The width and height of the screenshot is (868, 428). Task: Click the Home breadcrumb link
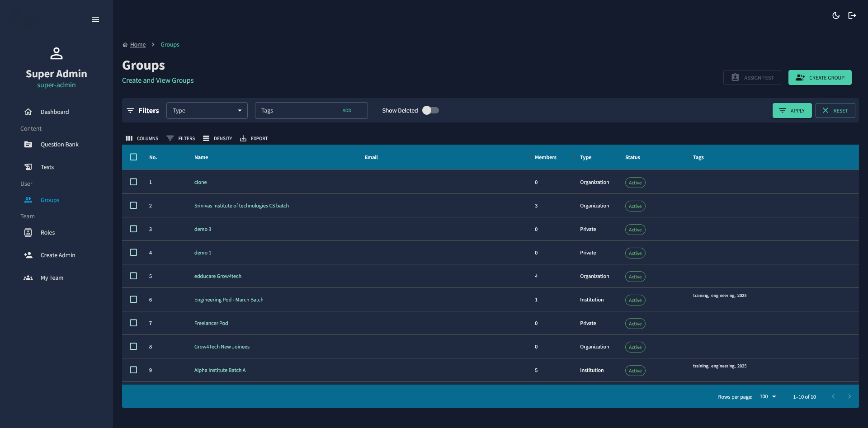point(137,44)
